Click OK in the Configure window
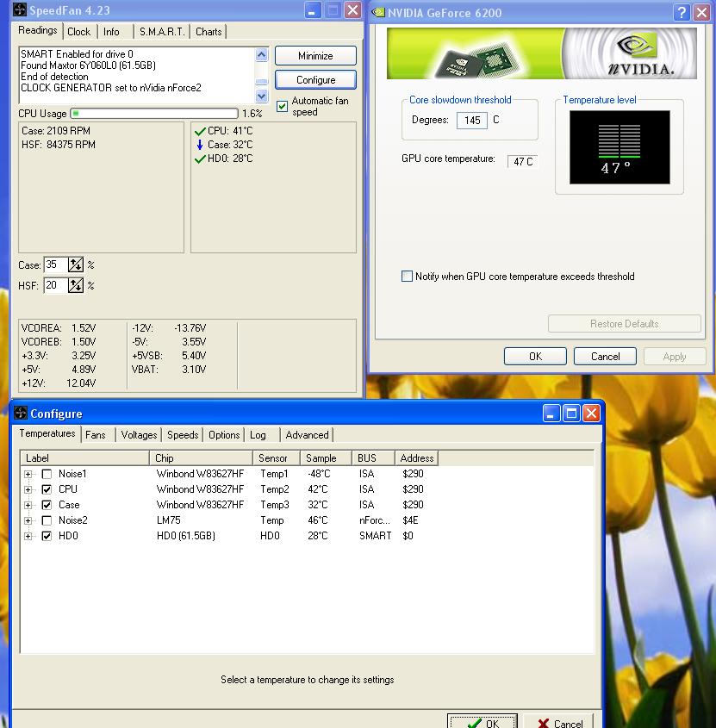Screen dimensions: 716x728 point(483,721)
